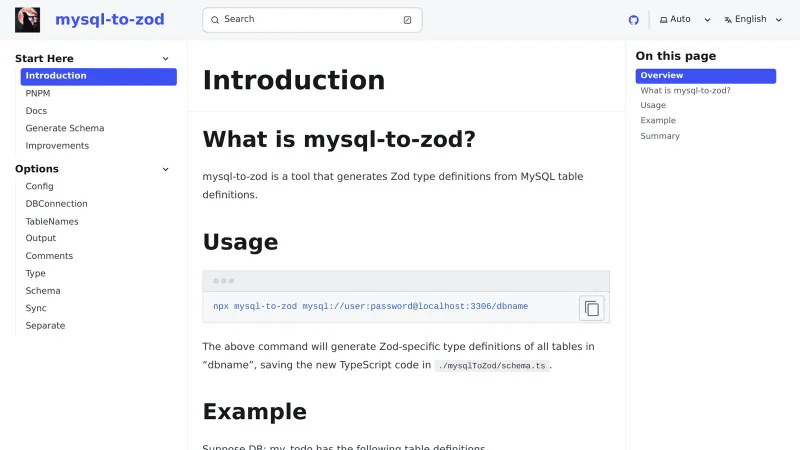Screen dimensions: 800x450
Task: Click the translate language icon
Action: click(x=728, y=20)
